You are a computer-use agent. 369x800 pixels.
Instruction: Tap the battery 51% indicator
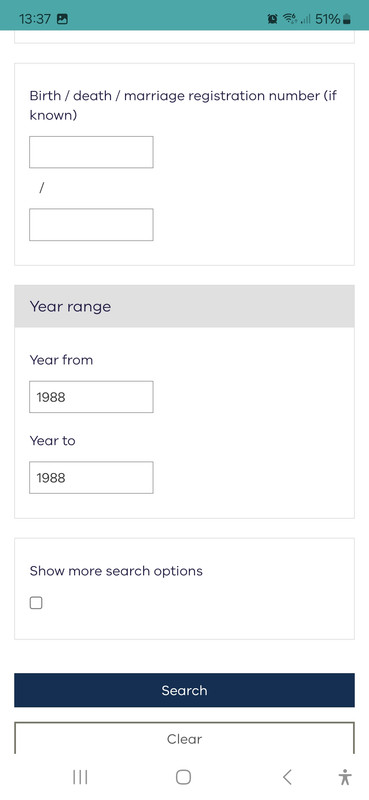pyautogui.click(x=333, y=19)
